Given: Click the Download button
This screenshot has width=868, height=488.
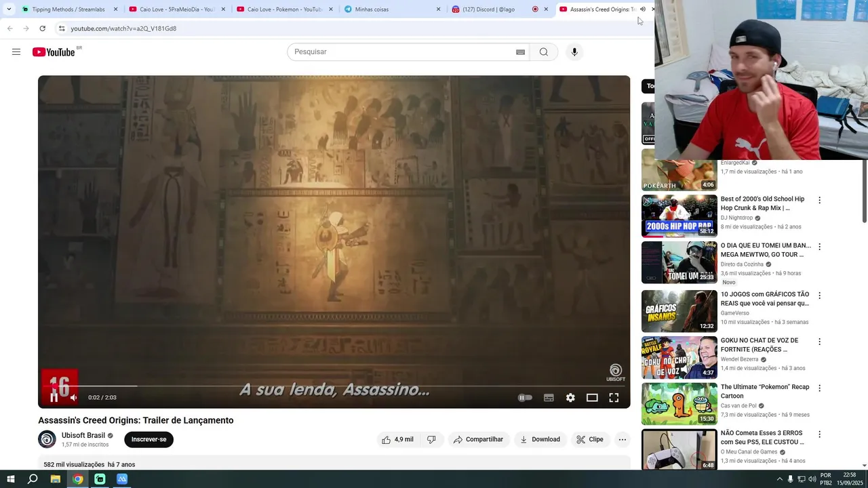Looking at the screenshot, I should (540, 439).
